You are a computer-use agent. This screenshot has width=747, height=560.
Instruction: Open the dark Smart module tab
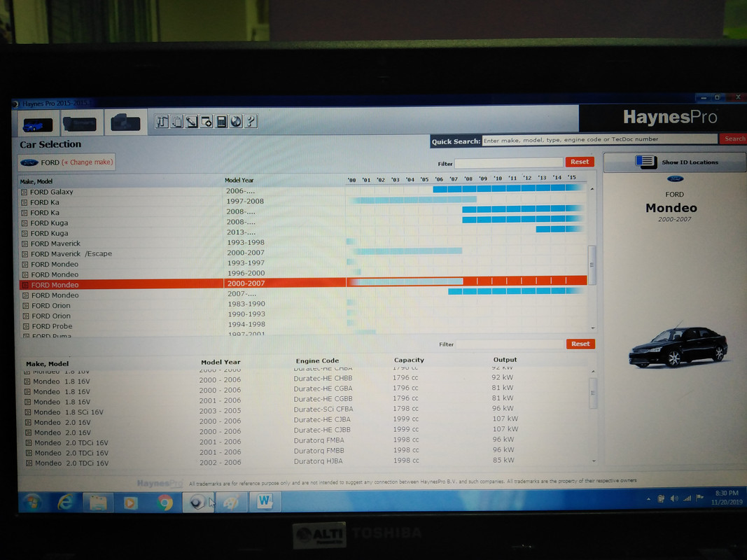[80, 124]
